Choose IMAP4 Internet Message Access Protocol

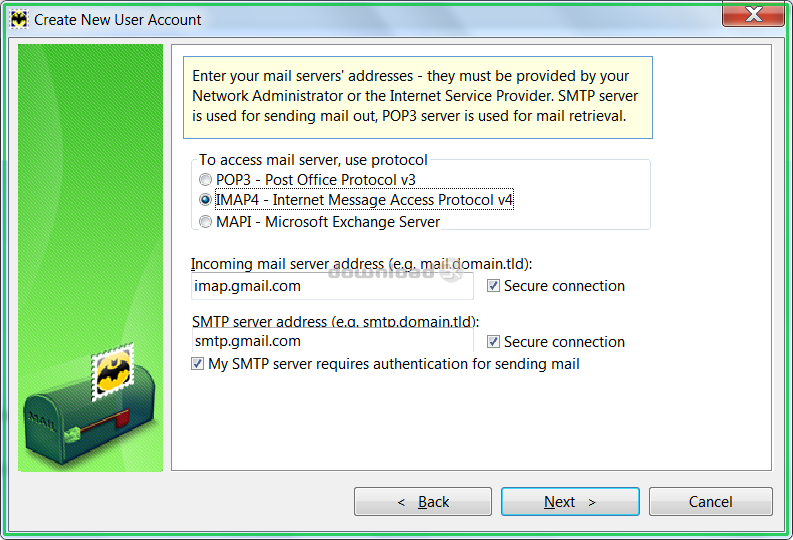206,200
